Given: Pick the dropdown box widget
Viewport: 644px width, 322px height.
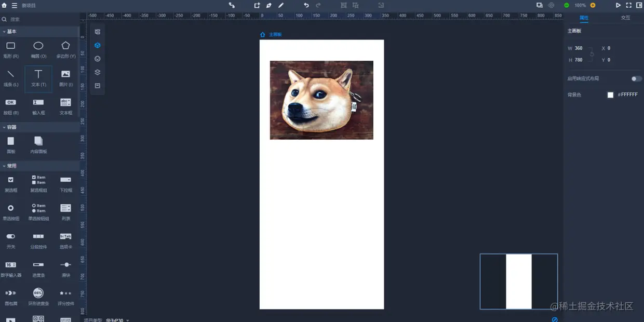Looking at the screenshot, I should (x=65, y=183).
